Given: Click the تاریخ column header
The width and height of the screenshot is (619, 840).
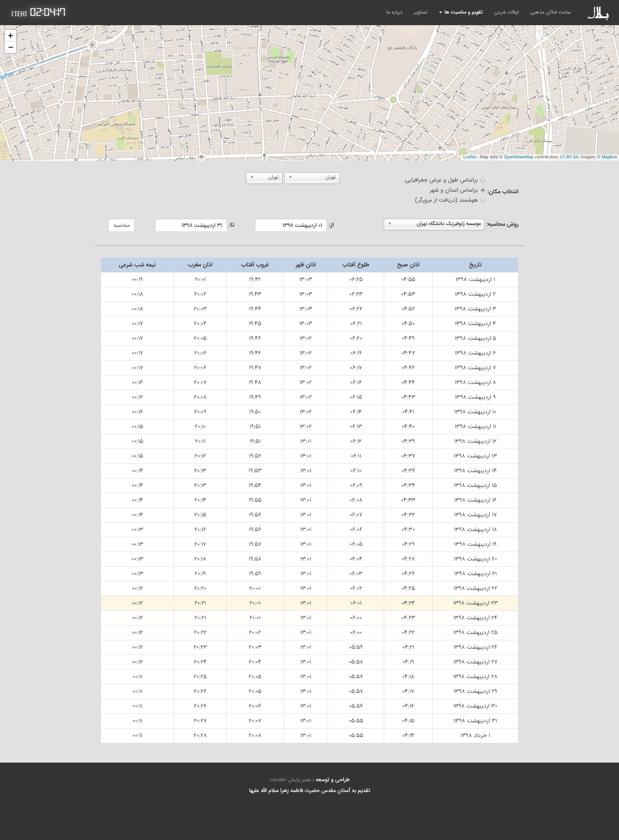Looking at the screenshot, I should coord(475,265).
